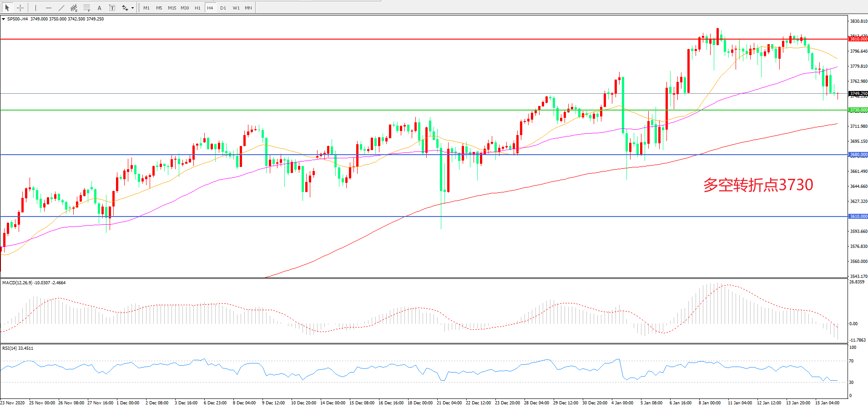Select the text 'A' tool
This screenshot has width=868, height=408.
(x=100, y=8)
